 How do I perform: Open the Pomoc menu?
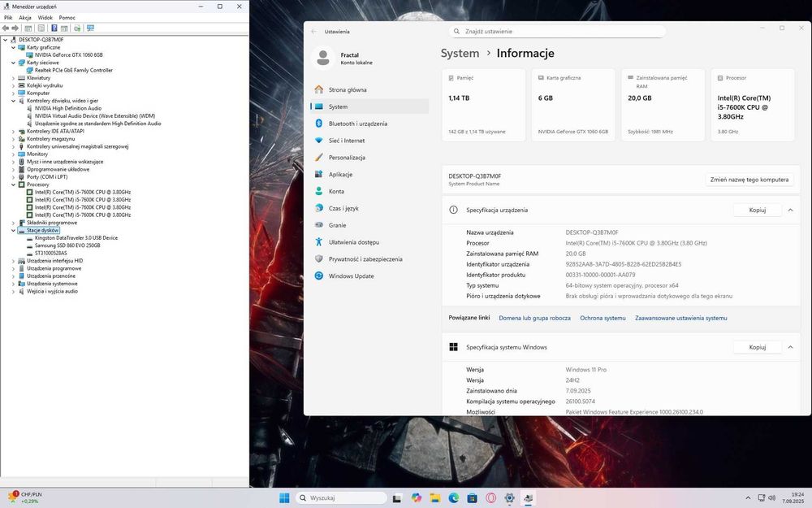(x=67, y=18)
